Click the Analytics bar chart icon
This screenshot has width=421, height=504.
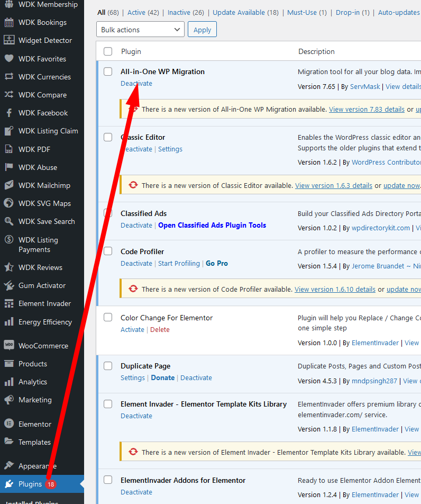point(9,382)
